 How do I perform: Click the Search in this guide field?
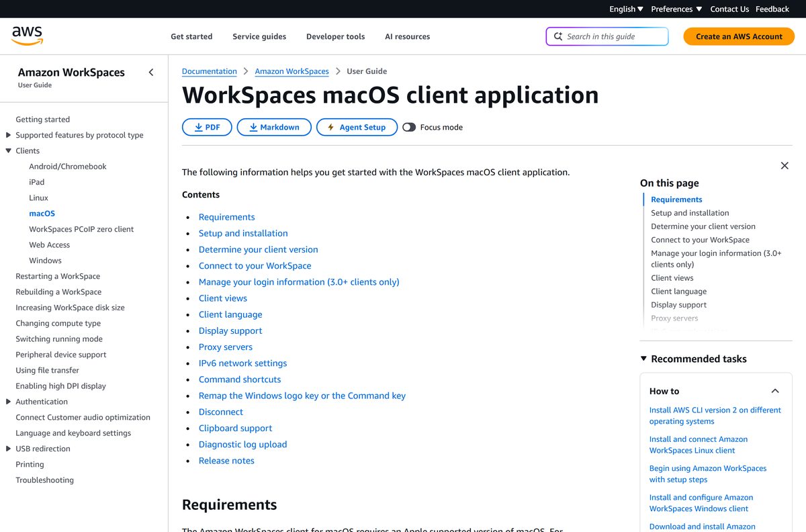(x=607, y=36)
